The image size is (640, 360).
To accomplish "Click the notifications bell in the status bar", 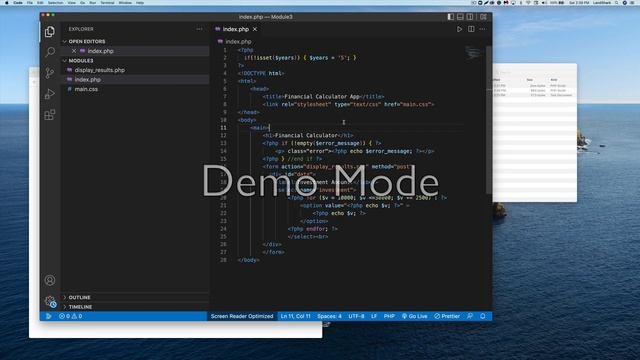I will pos(483,316).
